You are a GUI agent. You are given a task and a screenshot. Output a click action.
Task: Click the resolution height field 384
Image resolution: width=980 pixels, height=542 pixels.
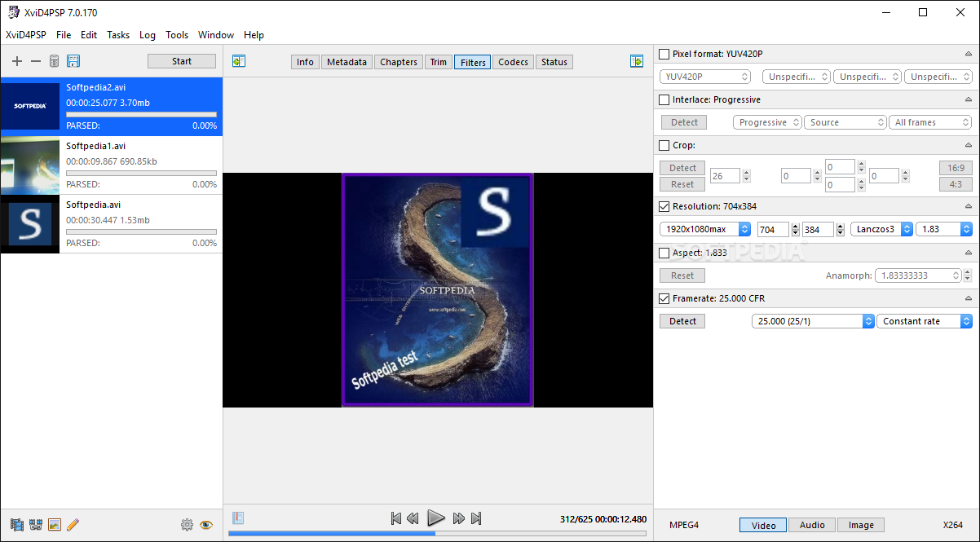[x=818, y=230]
